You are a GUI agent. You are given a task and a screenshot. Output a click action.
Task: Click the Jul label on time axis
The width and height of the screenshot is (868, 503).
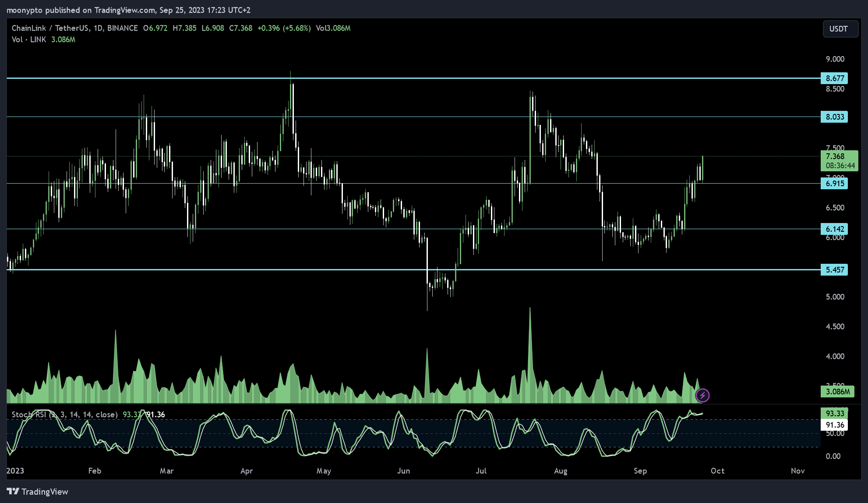pos(481,471)
